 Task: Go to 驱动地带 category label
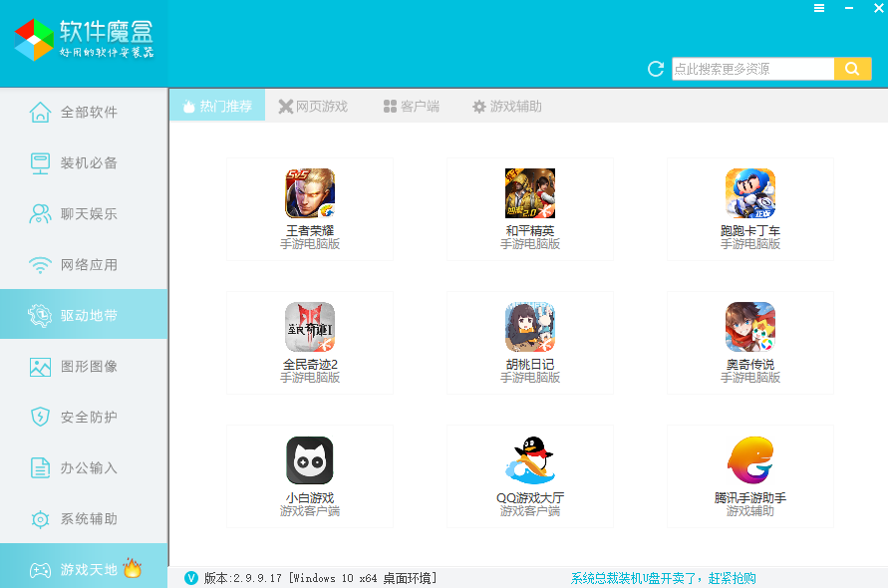point(89,316)
